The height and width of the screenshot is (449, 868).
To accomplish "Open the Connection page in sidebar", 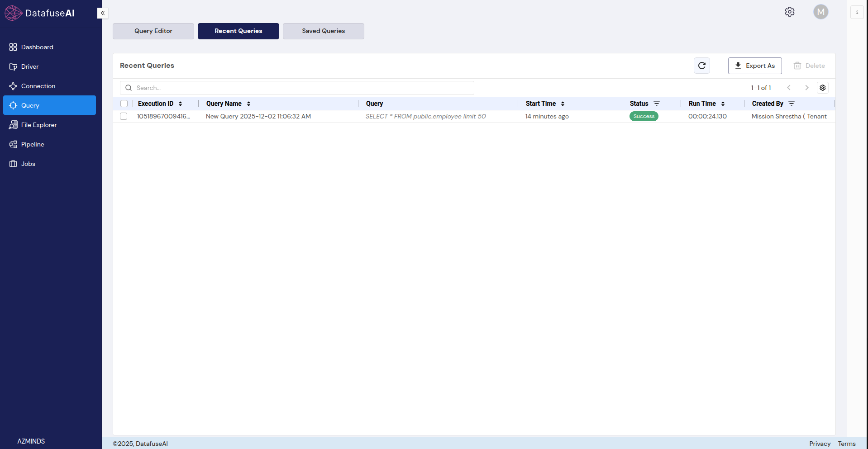I will 38,86.
